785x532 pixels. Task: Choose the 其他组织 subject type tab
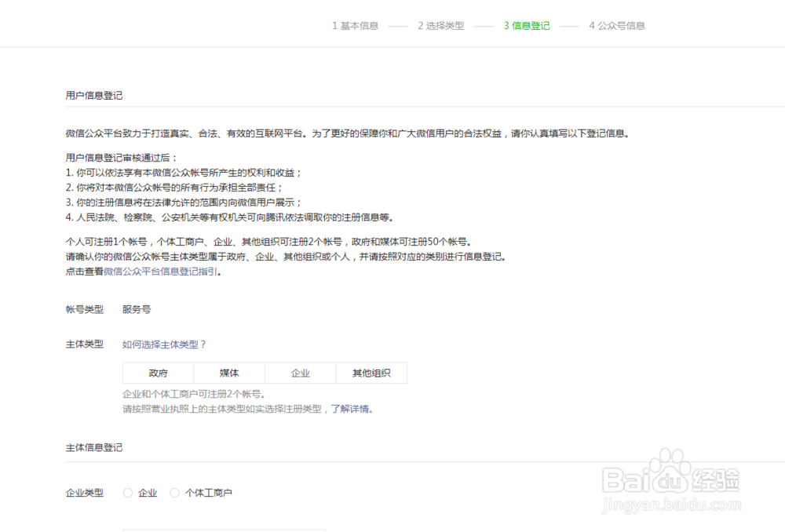(371, 372)
